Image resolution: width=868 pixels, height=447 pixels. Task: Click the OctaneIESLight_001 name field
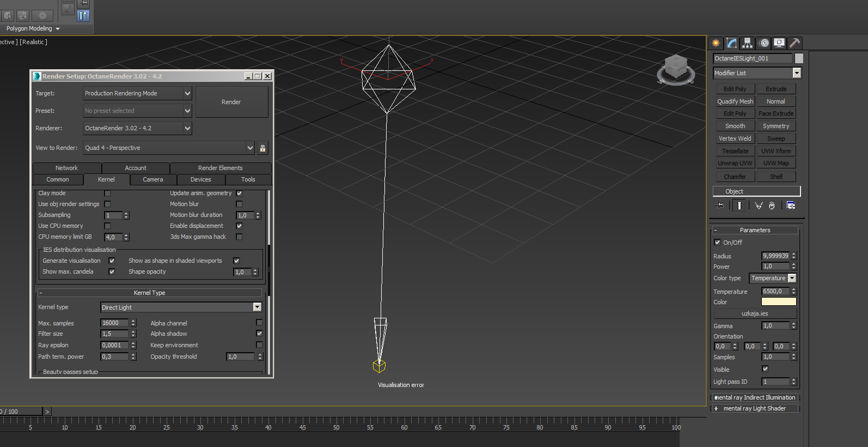[753, 58]
